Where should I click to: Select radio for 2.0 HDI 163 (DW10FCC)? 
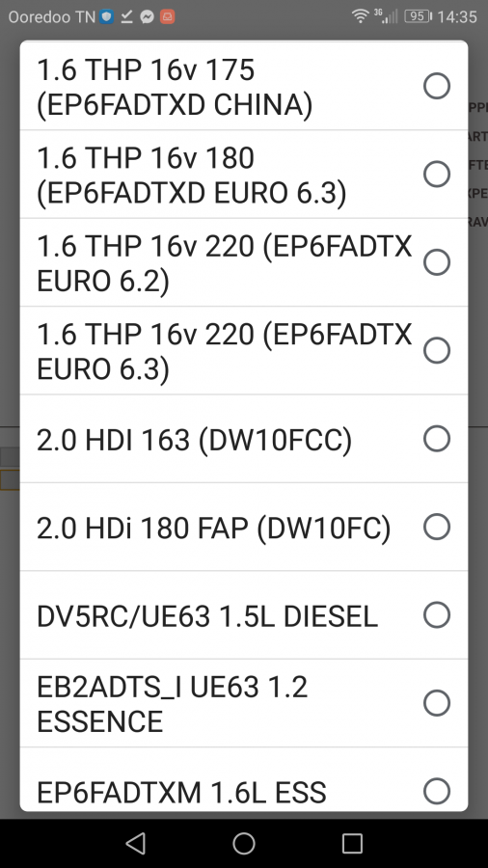(x=437, y=439)
